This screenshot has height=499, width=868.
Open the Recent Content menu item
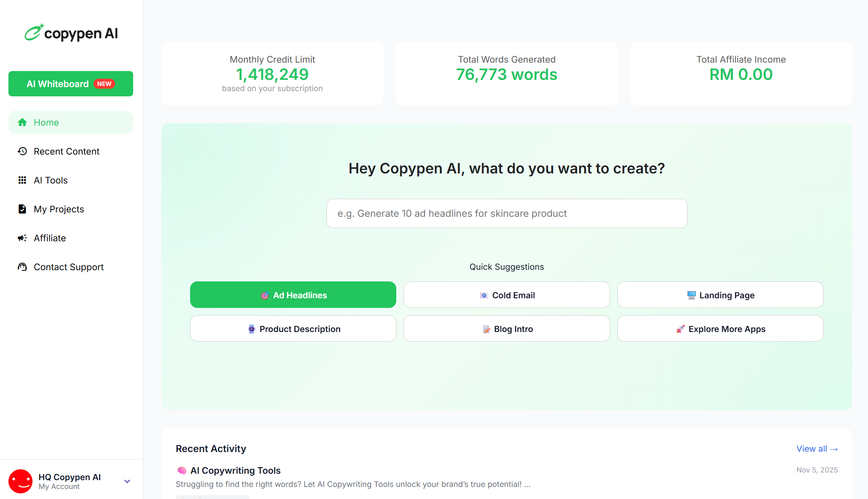[67, 151]
